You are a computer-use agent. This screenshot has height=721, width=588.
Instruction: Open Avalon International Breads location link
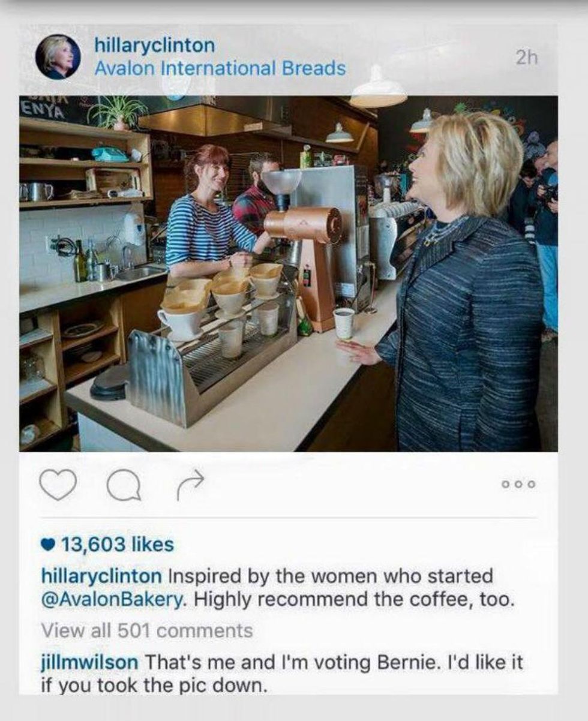220,68
